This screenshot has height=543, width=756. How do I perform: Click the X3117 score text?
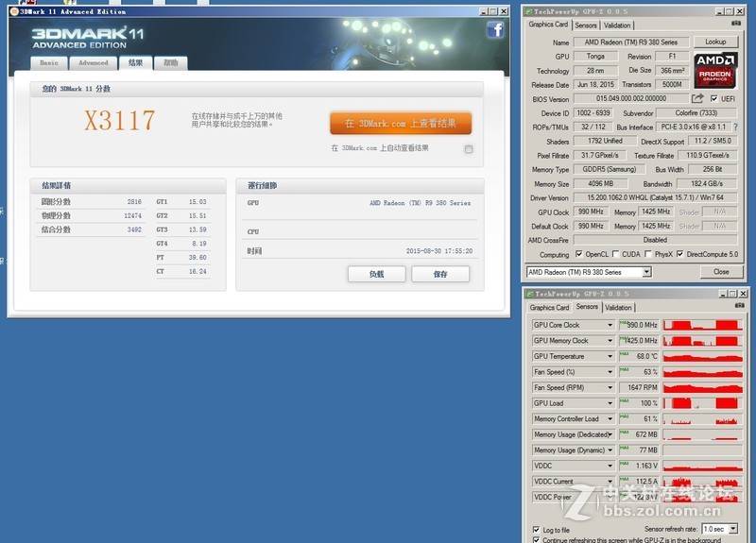(120, 120)
